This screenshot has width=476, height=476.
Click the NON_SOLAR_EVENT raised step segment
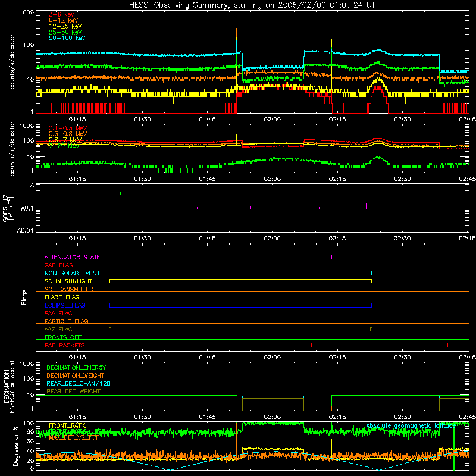click(x=304, y=271)
